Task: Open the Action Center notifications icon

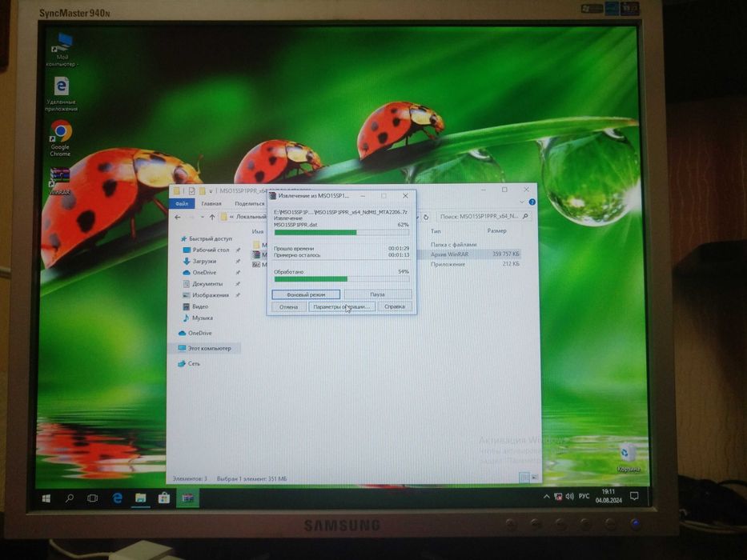Action: 634,496
